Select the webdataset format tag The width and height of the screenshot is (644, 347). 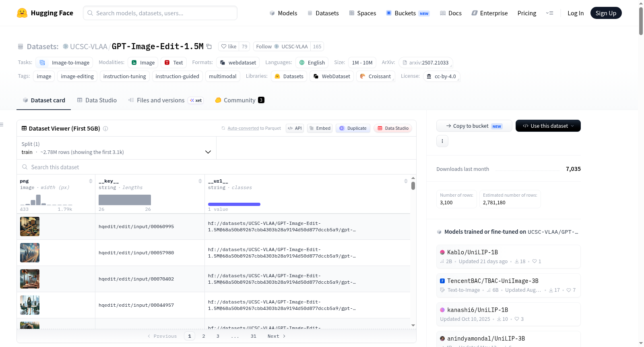238,62
